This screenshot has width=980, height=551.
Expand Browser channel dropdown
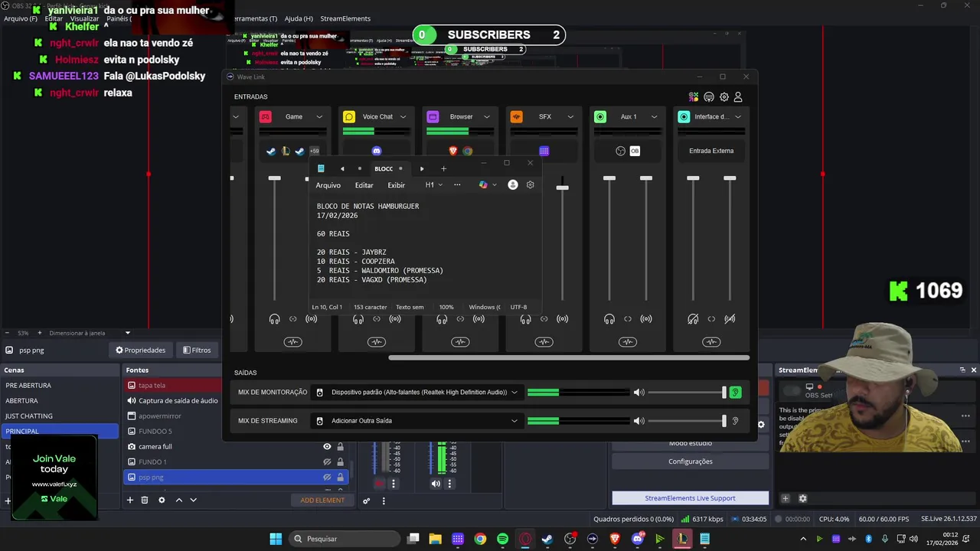click(486, 117)
